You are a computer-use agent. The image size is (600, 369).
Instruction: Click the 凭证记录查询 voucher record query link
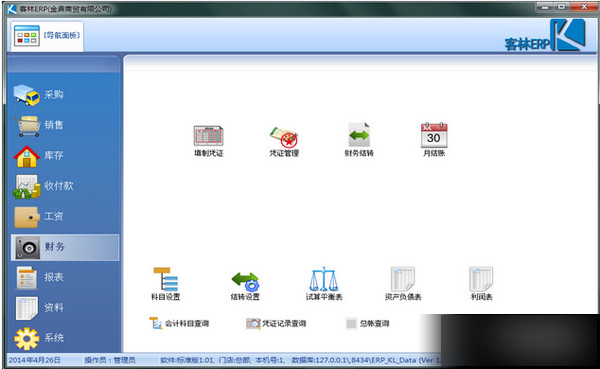click(x=276, y=323)
